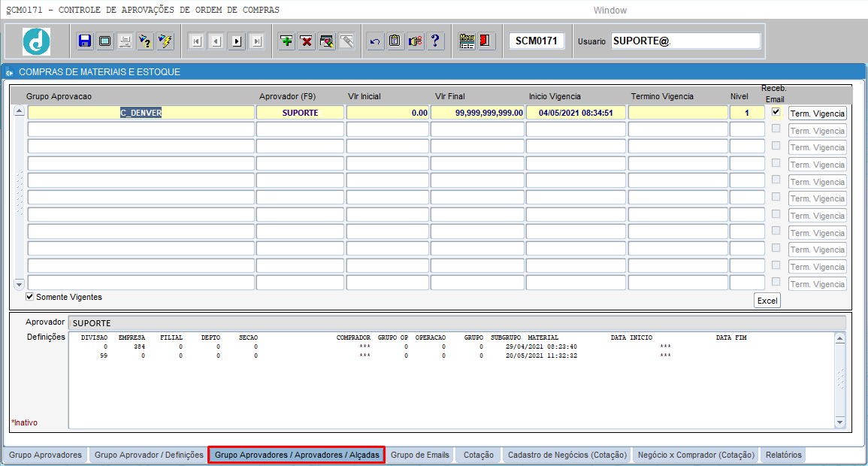Screen dimensions: 868x466
Task: Click the Save floppy disk icon
Action: pyautogui.click(x=85, y=41)
